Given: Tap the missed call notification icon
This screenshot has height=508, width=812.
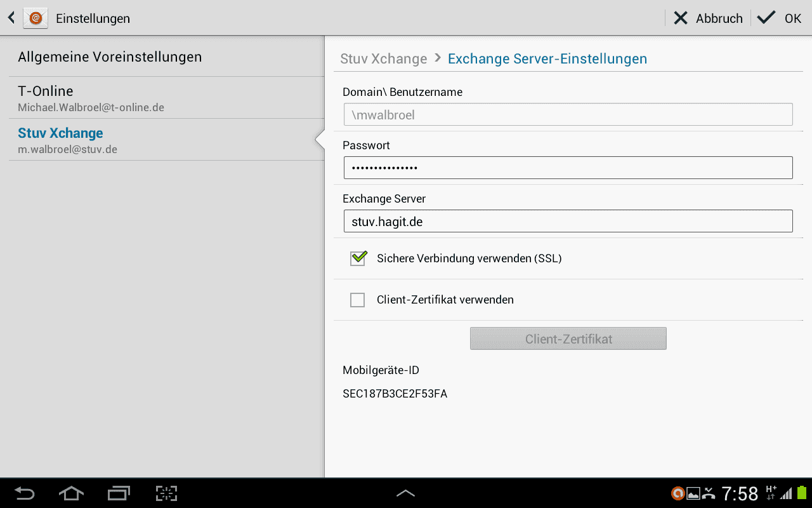Looking at the screenshot, I should tap(709, 493).
